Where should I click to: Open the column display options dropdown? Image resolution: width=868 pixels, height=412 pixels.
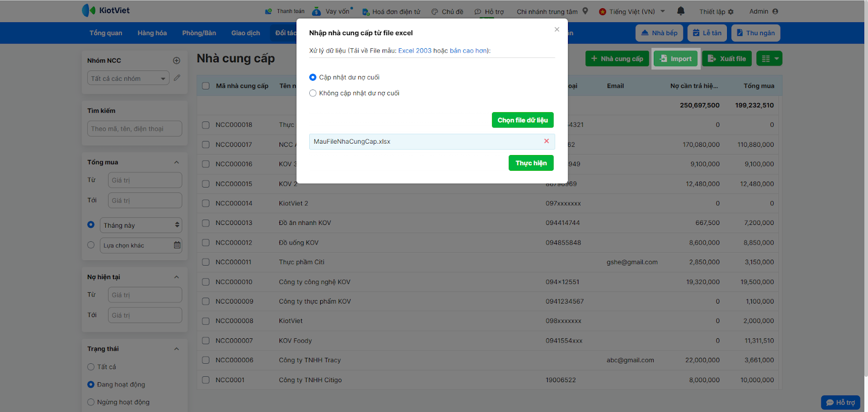(x=770, y=59)
